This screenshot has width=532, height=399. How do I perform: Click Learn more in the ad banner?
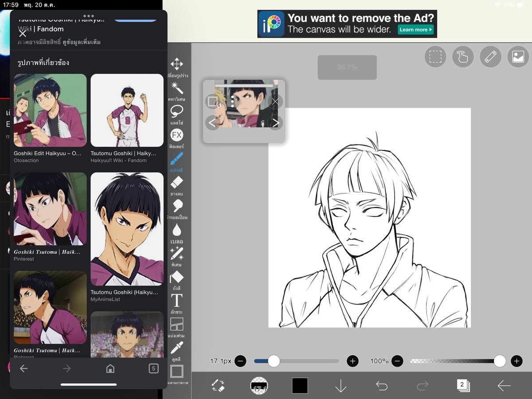pyautogui.click(x=415, y=30)
